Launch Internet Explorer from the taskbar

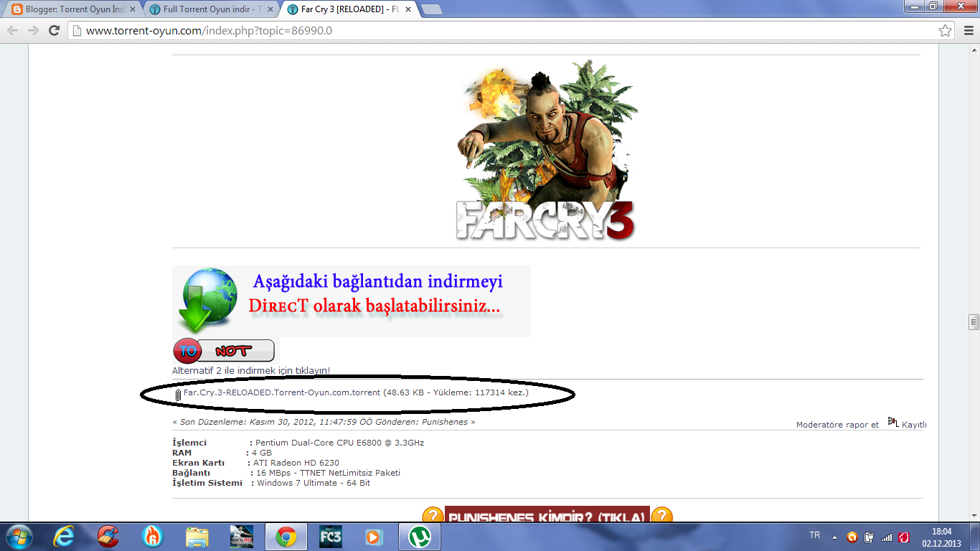pyautogui.click(x=64, y=537)
